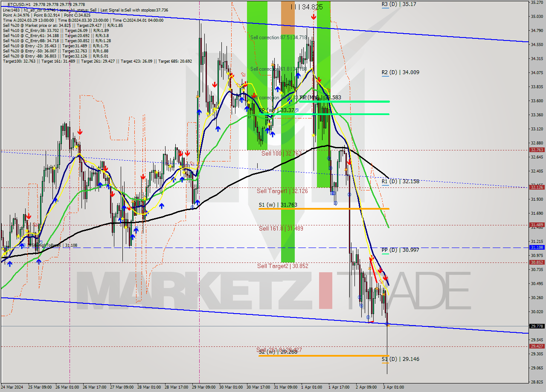
Task: Click the Sell Target2 | 30.852 label
Action: pyautogui.click(x=282, y=266)
